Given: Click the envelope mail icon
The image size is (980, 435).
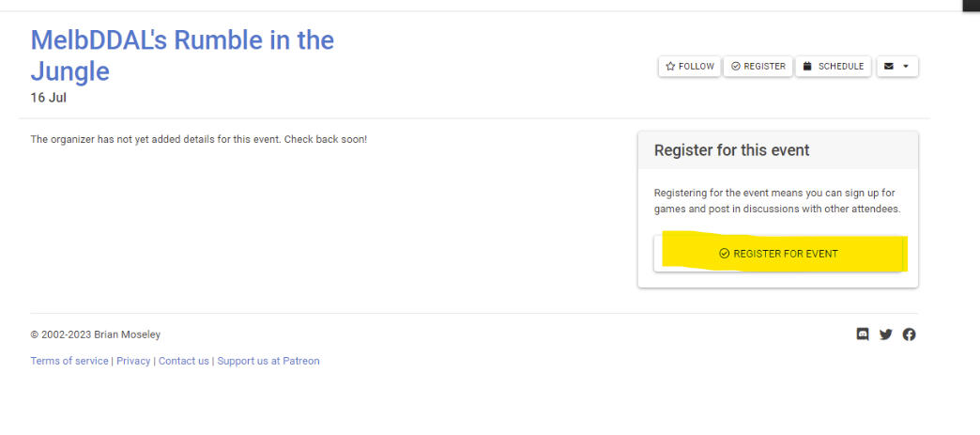Looking at the screenshot, I should pyautogui.click(x=889, y=67).
